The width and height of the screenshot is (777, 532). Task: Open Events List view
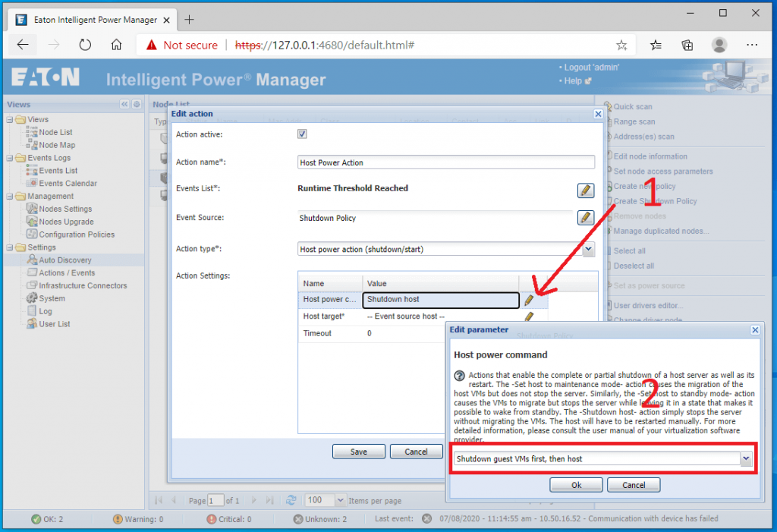point(58,171)
